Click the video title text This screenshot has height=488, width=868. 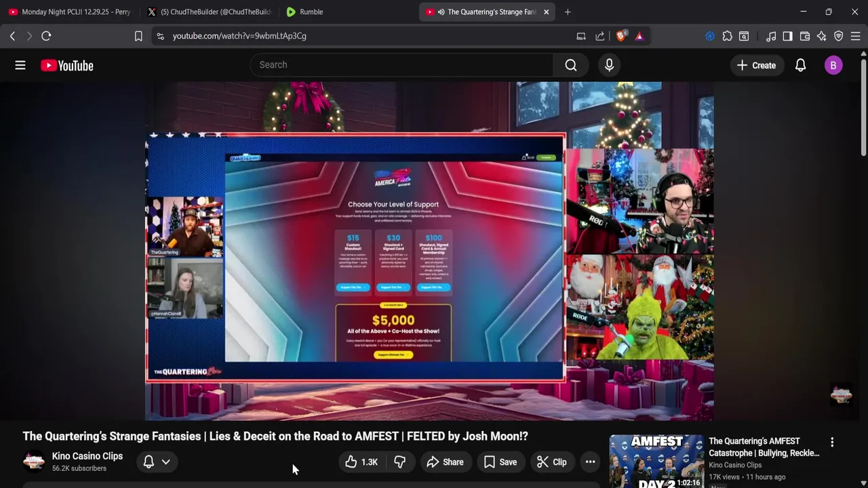(x=275, y=436)
